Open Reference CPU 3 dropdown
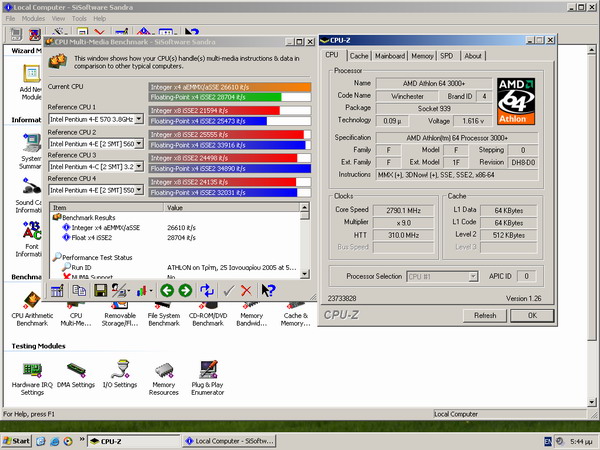The width and height of the screenshot is (600, 450). point(139,167)
